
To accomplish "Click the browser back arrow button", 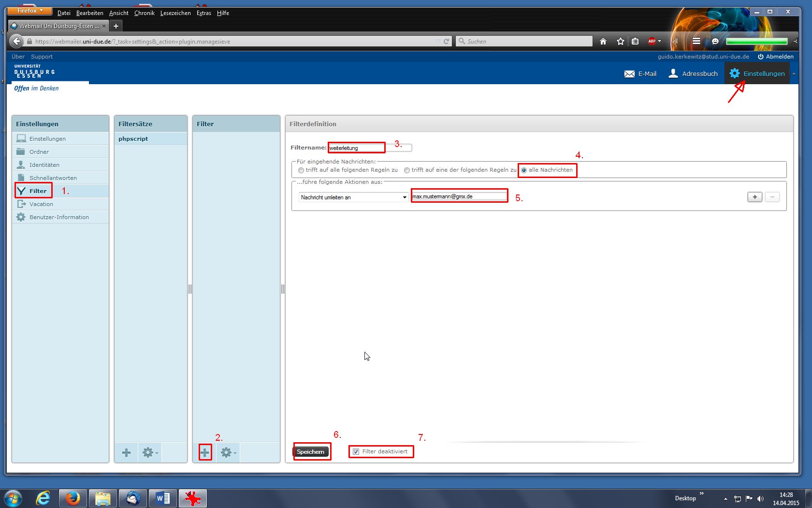I will point(17,42).
